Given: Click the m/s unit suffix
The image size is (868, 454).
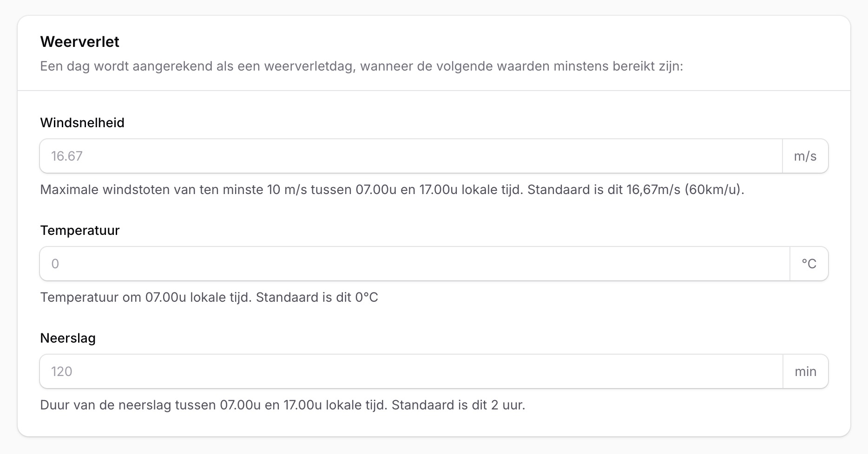Looking at the screenshot, I should (805, 156).
